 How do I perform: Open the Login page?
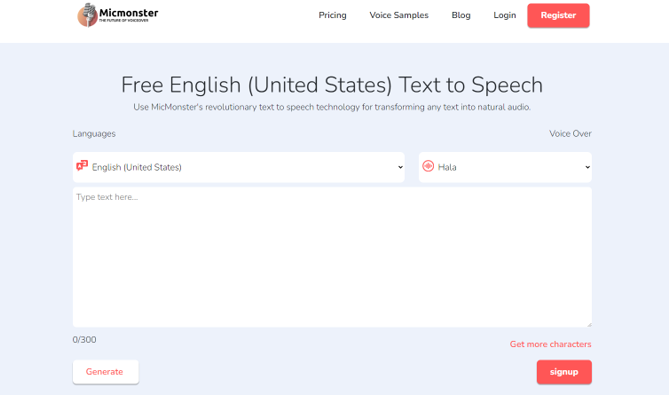pyautogui.click(x=505, y=15)
